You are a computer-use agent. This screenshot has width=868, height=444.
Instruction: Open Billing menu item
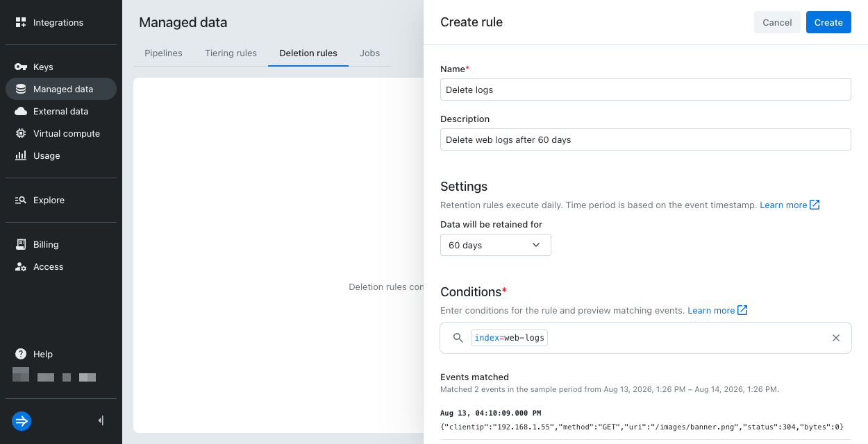point(61,244)
